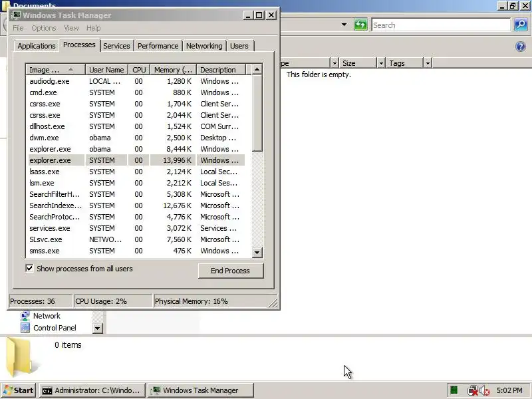Viewport: 532px width, 399px height.
Task: Sort processes by Image Name column header
Action: (55, 70)
